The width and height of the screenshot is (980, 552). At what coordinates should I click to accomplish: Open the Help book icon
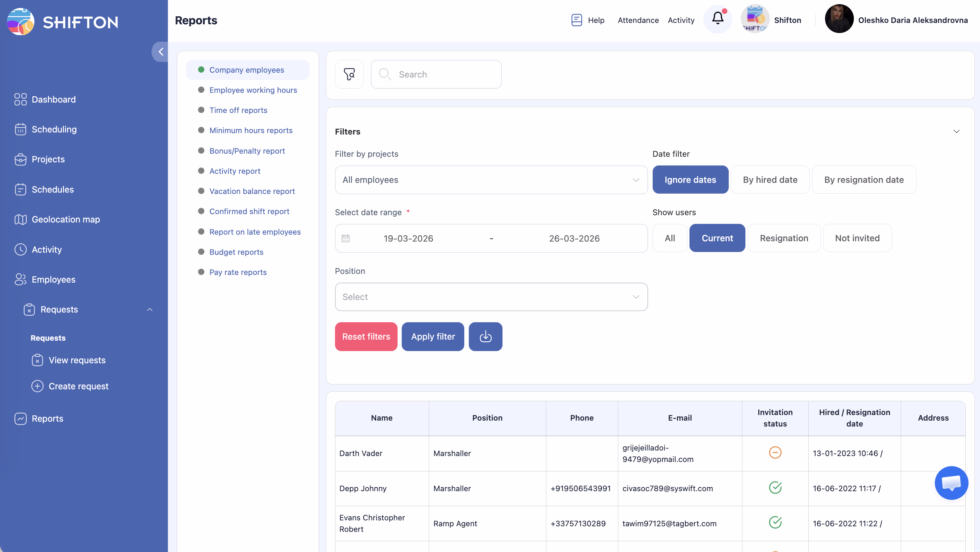point(577,20)
